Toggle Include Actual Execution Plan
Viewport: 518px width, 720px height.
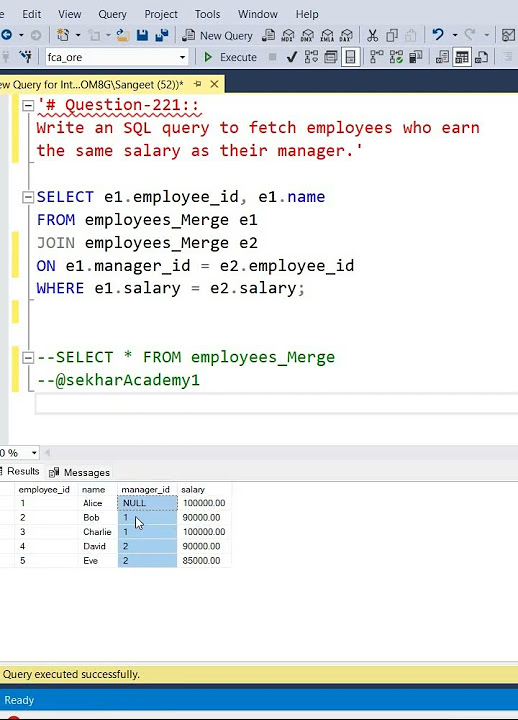pyautogui.click(x=377, y=57)
